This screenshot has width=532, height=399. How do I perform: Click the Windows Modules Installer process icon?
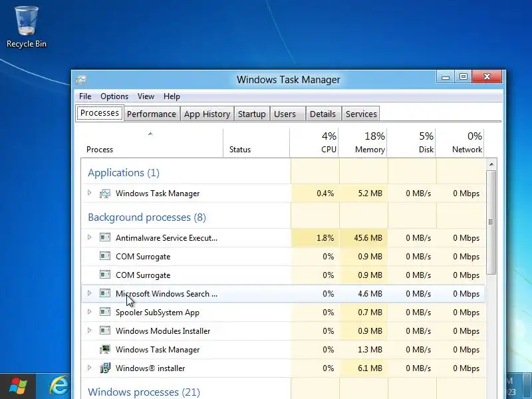[x=105, y=331]
